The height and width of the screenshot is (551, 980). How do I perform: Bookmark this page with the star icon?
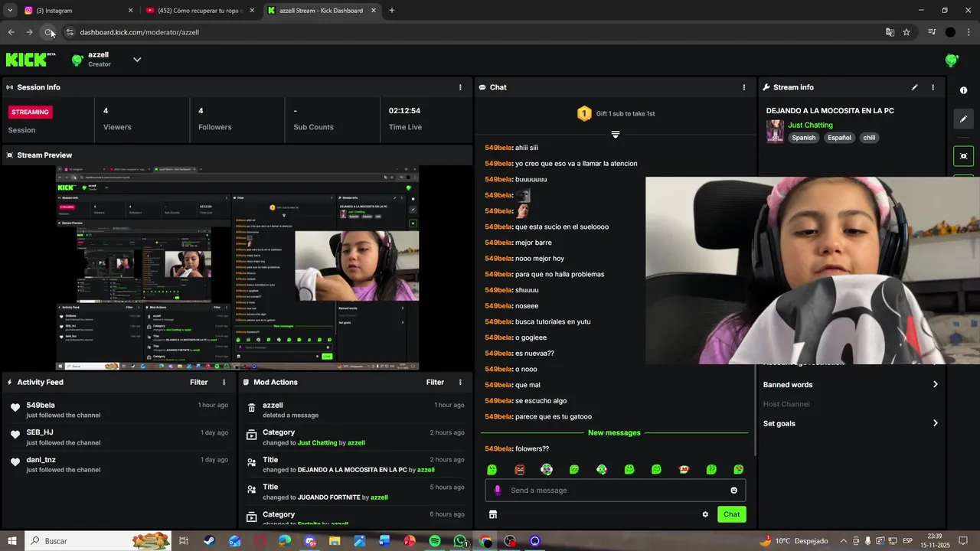[906, 32]
